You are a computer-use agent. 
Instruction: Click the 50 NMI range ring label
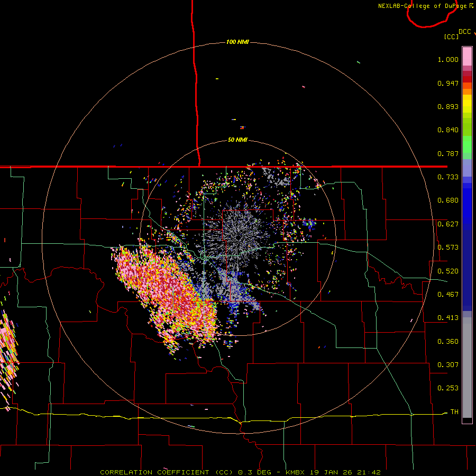tap(237, 140)
